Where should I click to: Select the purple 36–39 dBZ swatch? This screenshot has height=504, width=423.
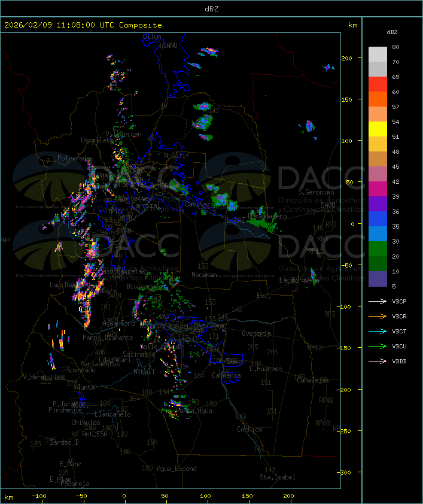pos(378,204)
